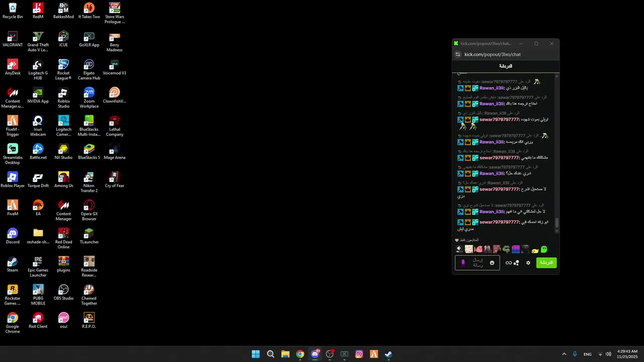Screen dimensions: 644x362
Task: Select the NX Studio icon
Action: [63, 152]
